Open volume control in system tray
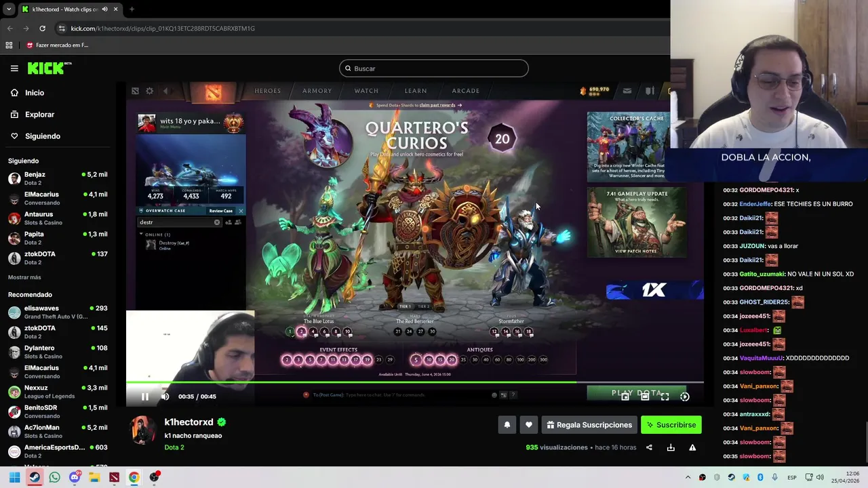 click(820, 477)
